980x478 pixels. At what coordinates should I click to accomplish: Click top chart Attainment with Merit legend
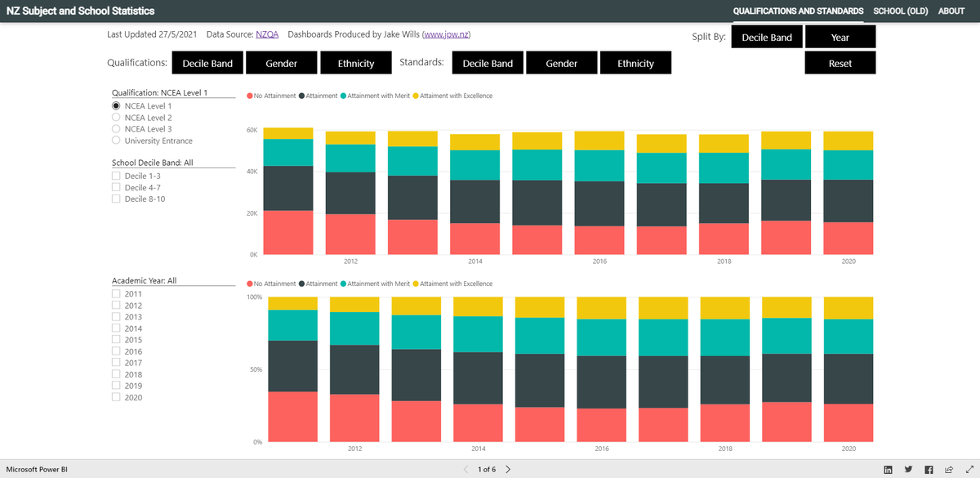tap(375, 96)
